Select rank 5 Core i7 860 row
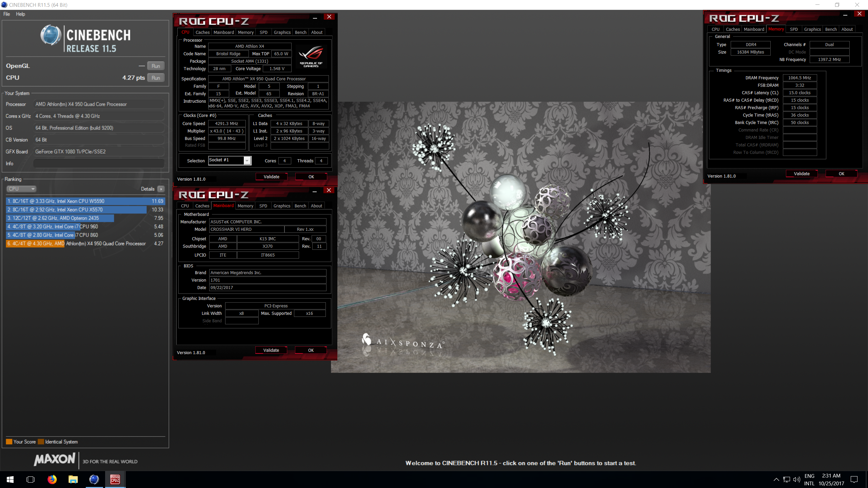Viewport: 868px width, 488px height. [x=85, y=235]
